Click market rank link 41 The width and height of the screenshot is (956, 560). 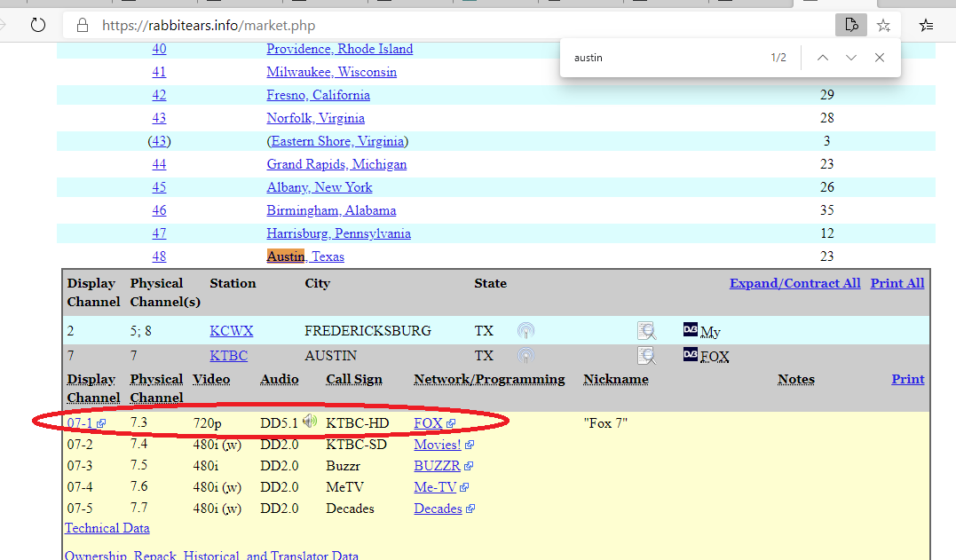tap(159, 72)
